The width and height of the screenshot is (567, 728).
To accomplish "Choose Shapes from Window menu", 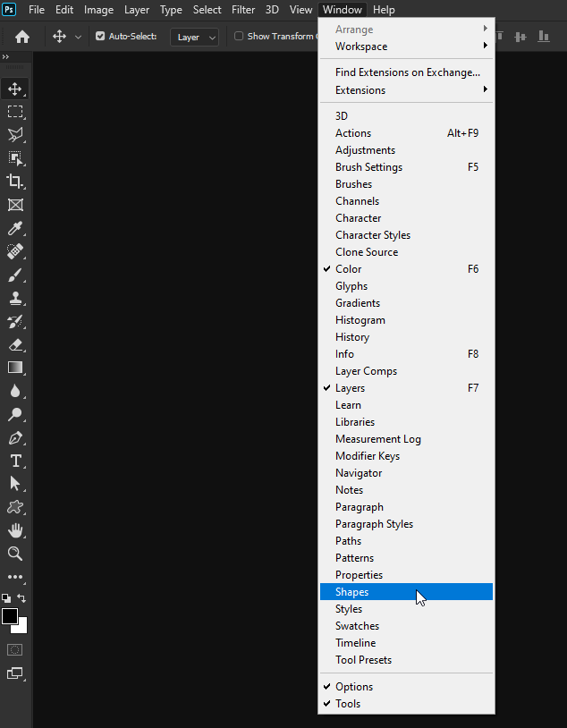I will (x=406, y=591).
